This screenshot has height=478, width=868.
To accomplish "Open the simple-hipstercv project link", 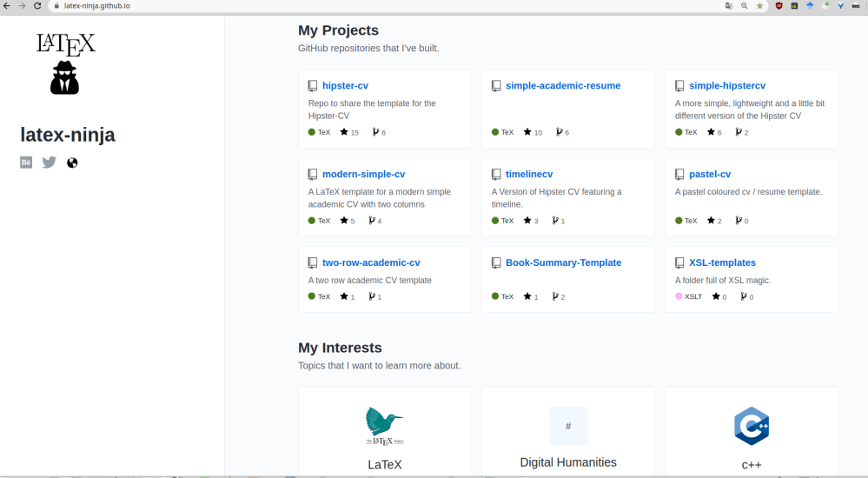I will point(726,86).
